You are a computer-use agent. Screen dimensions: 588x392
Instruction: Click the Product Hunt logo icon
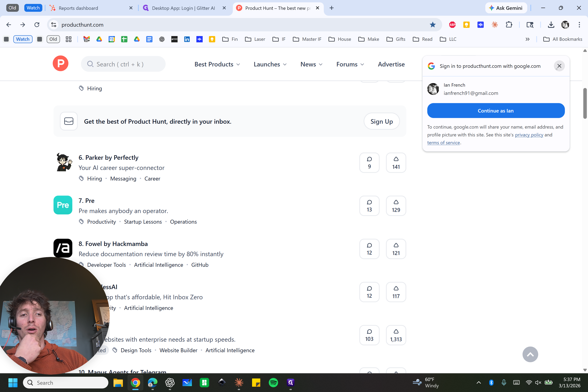click(x=61, y=64)
